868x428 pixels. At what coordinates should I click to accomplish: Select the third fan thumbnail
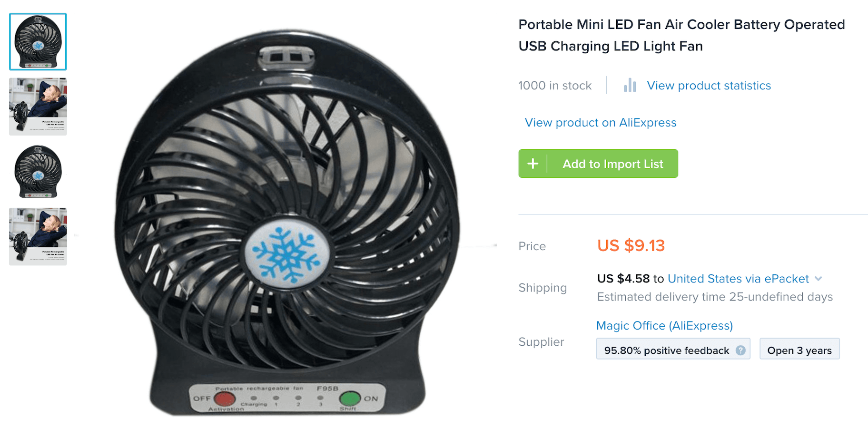(x=38, y=172)
